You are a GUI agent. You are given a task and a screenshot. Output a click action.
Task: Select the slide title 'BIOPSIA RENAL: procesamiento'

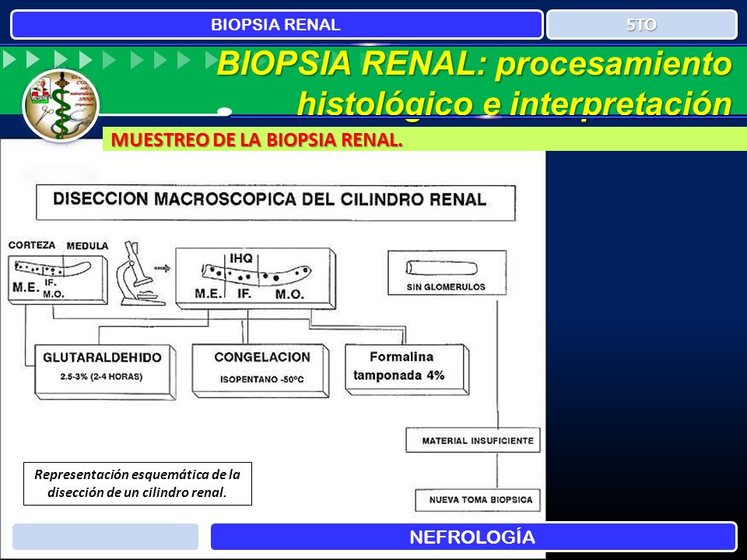[475, 63]
